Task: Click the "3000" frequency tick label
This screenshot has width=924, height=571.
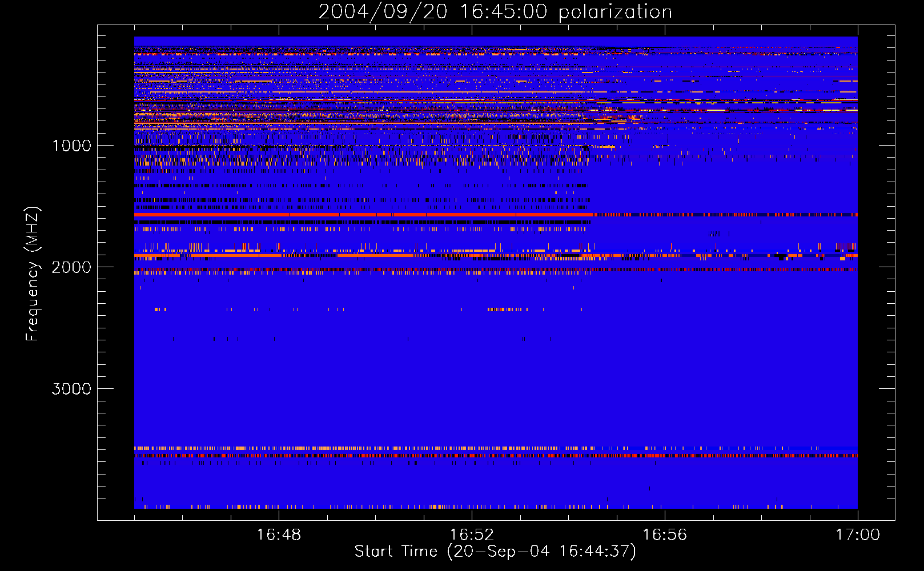Action: (71, 389)
